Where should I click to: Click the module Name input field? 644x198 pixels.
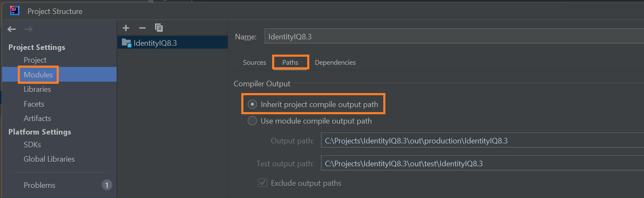454,36
